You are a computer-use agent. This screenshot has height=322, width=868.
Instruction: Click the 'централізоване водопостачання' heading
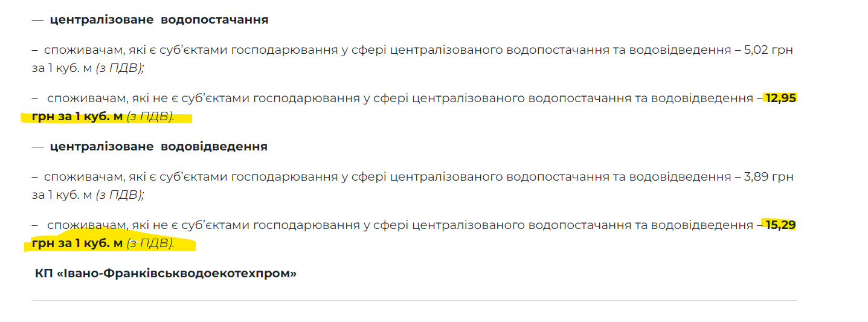tap(159, 20)
